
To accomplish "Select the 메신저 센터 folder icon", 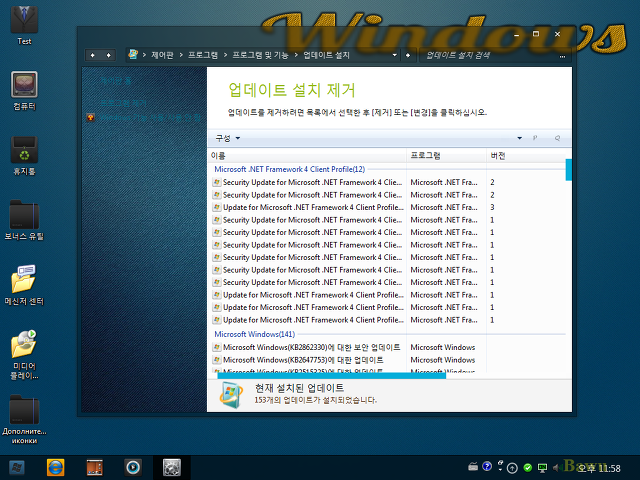I will tap(24, 285).
